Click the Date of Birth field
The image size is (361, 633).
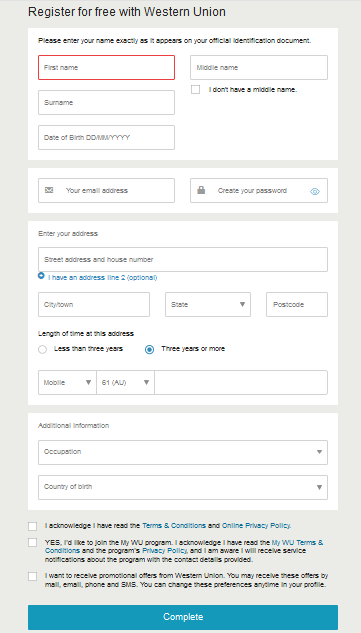click(107, 137)
